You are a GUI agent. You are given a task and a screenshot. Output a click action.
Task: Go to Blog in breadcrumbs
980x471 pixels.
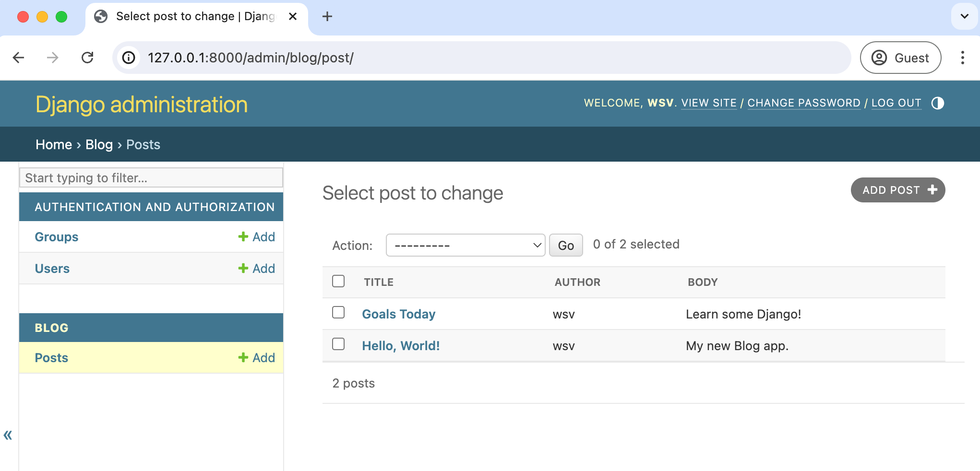click(x=99, y=144)
